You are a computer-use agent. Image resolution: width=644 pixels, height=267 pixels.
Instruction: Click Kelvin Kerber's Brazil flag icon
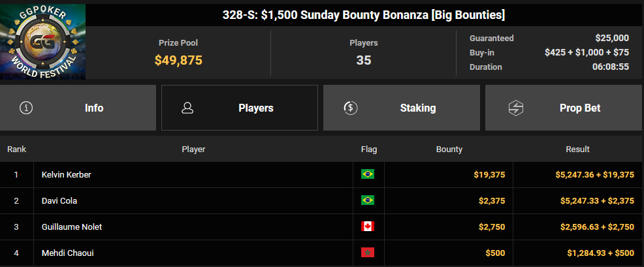(x=368, y=174)
